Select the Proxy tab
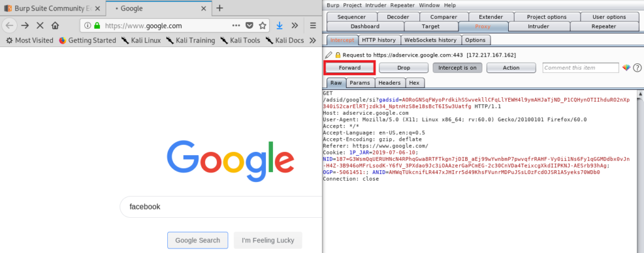The width and height of the screenshot is (644, 253). tap(482, 26)
